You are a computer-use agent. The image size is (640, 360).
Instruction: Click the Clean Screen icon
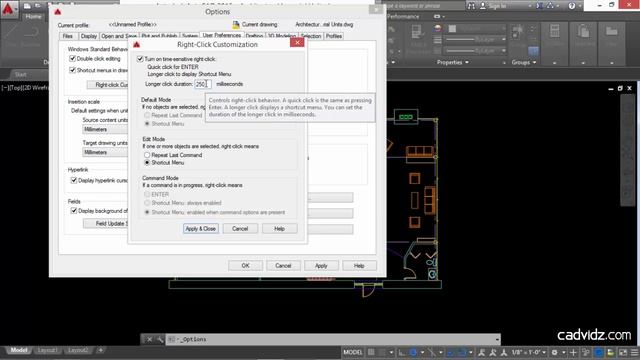point(623,352)
